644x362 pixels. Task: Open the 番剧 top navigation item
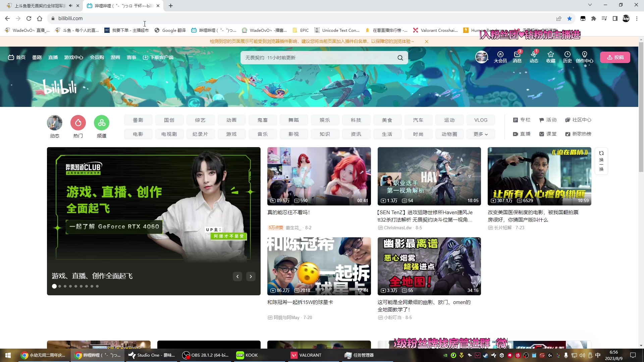tap(37, 57)
